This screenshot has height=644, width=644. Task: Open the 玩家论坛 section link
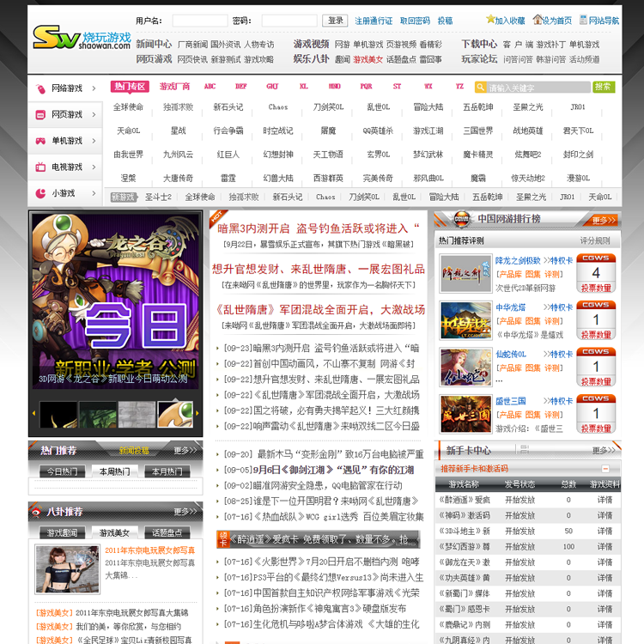479,59
